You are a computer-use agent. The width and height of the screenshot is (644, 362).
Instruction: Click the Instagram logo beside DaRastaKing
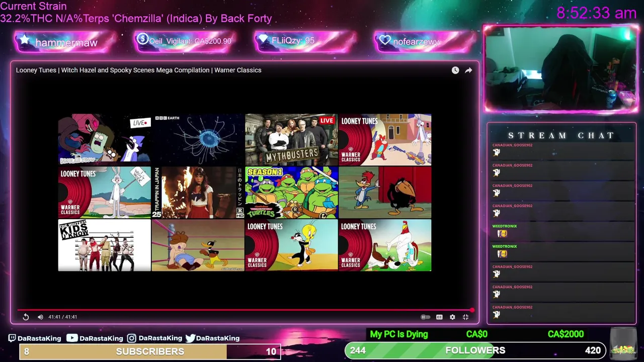[131, 338]
